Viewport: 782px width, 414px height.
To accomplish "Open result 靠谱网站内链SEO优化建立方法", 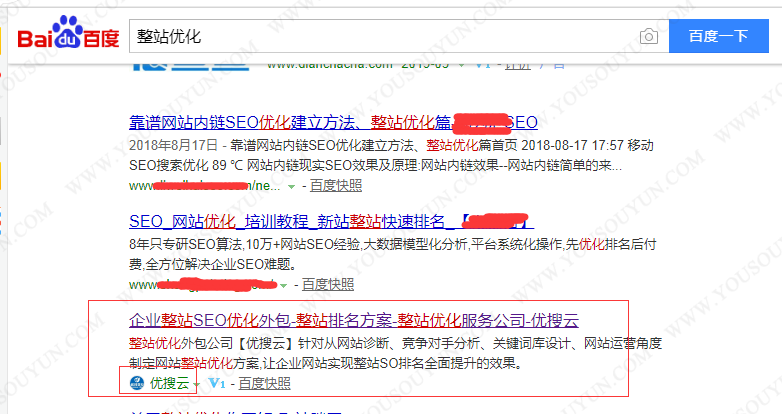I will click(333, 122).
